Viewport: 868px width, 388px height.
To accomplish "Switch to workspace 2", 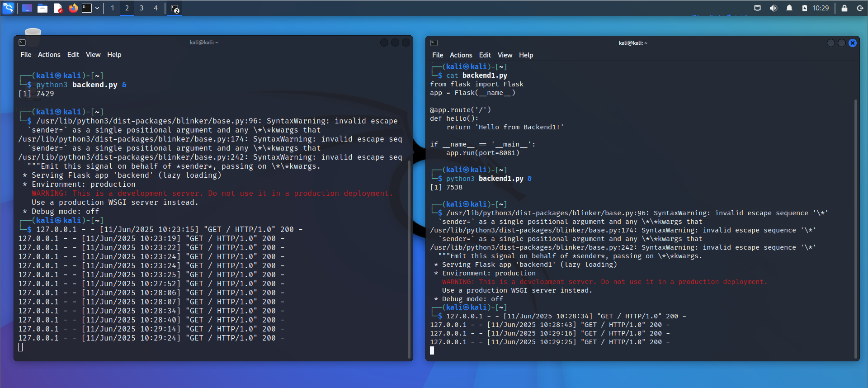I will click(x=127, y=8).
